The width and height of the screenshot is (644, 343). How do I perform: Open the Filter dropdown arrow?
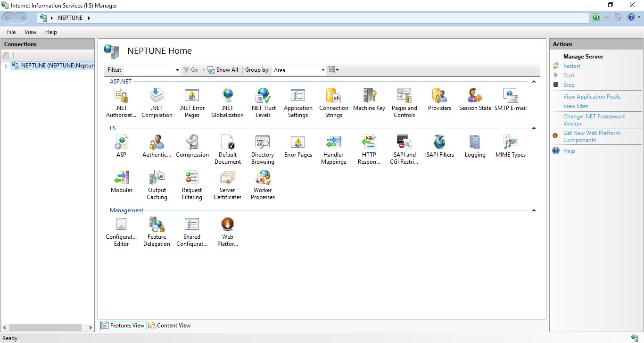click(177, 70)
